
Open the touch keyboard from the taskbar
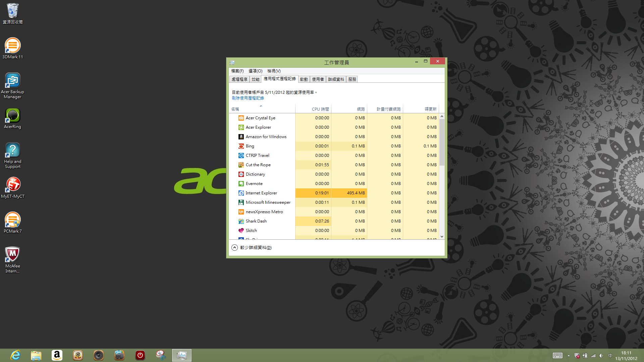557,356
